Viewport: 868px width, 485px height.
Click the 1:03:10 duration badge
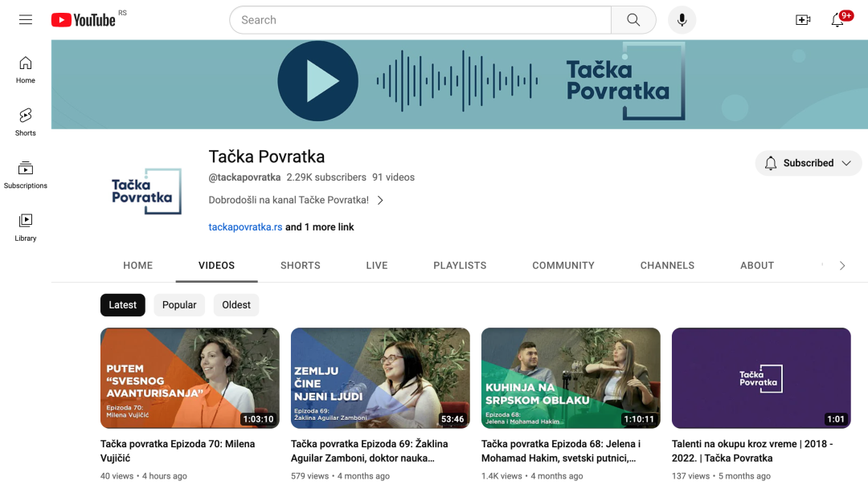(259, 419)
